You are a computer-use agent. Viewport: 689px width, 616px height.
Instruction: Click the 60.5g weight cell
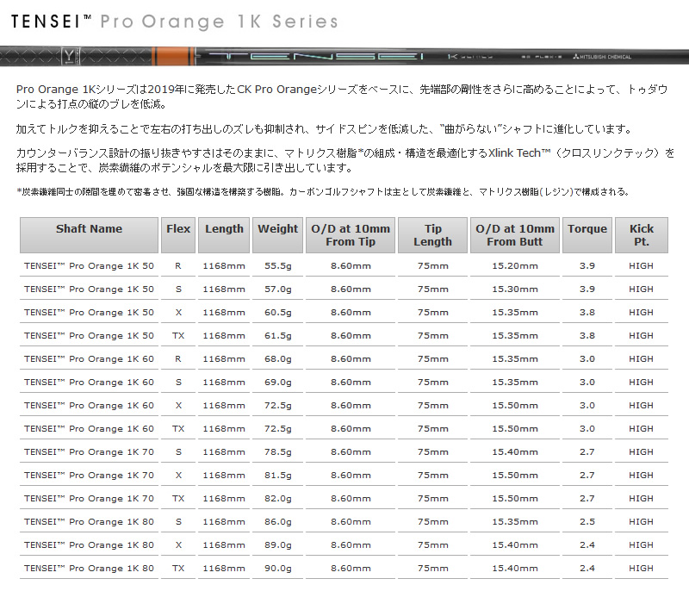tap(277, 313)
